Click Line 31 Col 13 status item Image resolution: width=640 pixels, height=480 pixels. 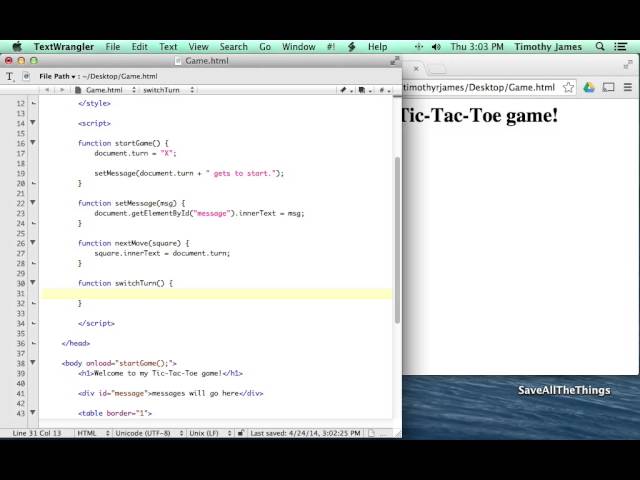click(x=37, y=433)
